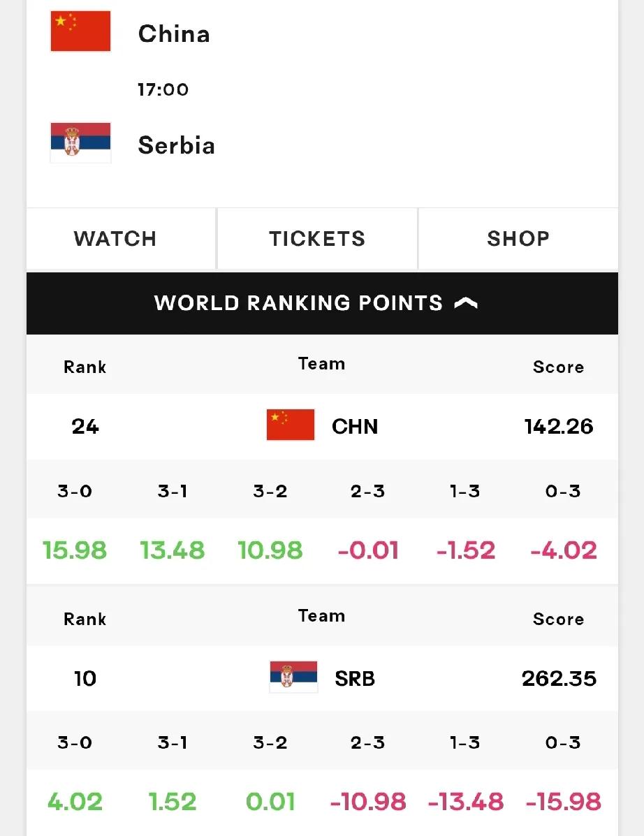Image resolution: width=644 pixels, height=836 pixels.
Task: Click the World Ranking Points header bar
Action: click(322, 303)
